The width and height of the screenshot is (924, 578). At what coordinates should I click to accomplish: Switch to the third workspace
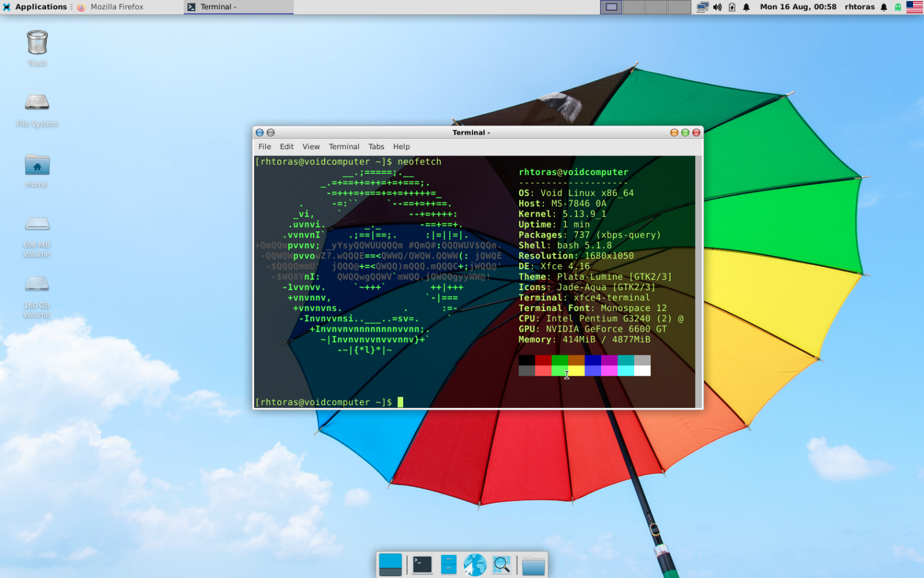657,7
